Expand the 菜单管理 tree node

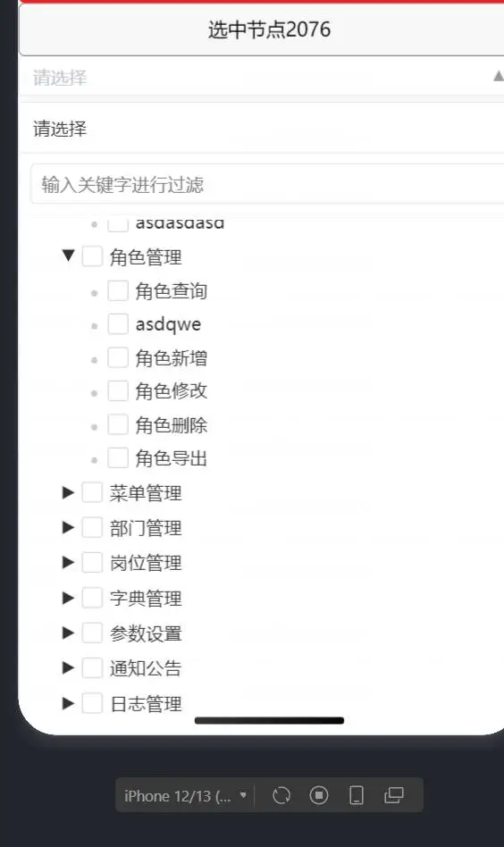coord(68,492)
